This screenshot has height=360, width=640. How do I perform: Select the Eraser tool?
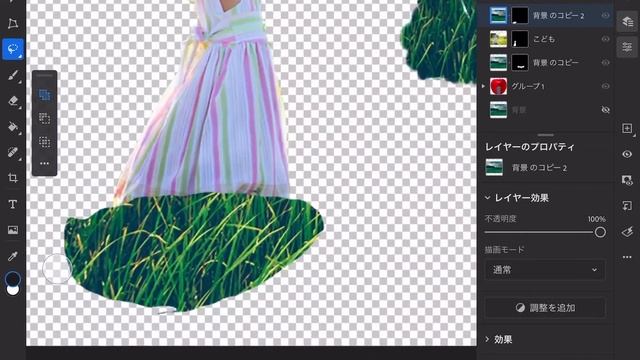click(x=13, y=101)
